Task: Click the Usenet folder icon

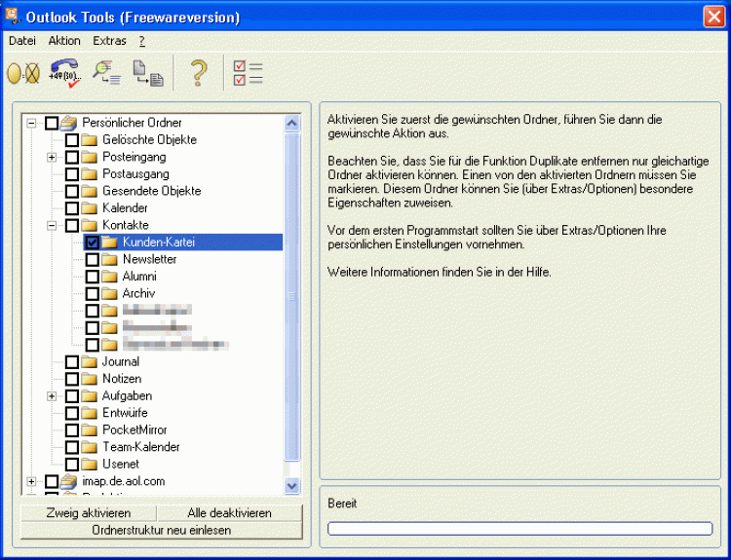Action: [89, 465]
